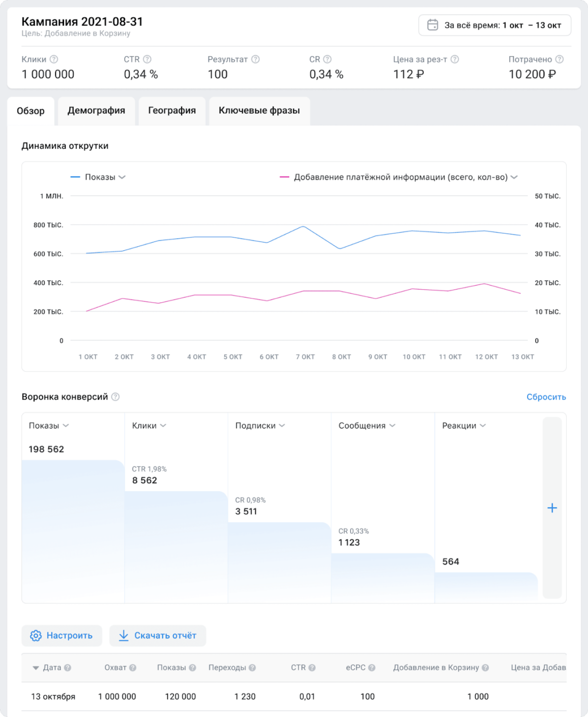
Task: Click the plus icon to add funnel step
Action: [x=552, y=508]
